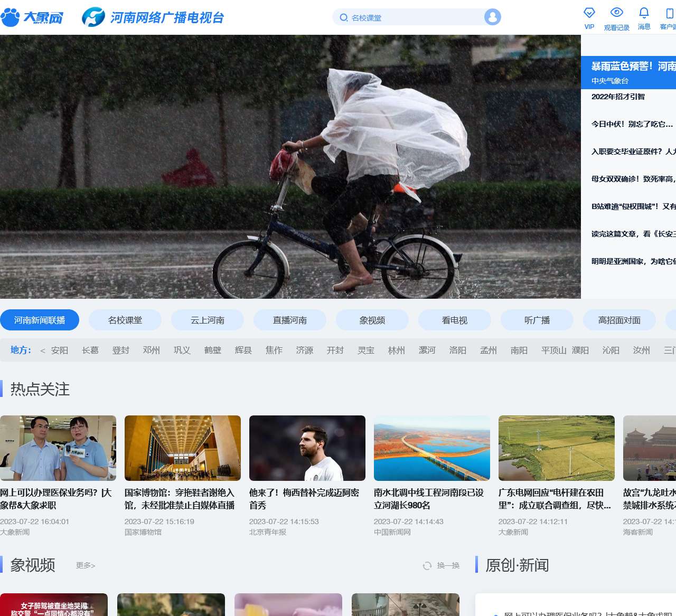This screenshot has height=616, width=676.
Task: Open the VIP diamond icon
Action: (589, 13)
